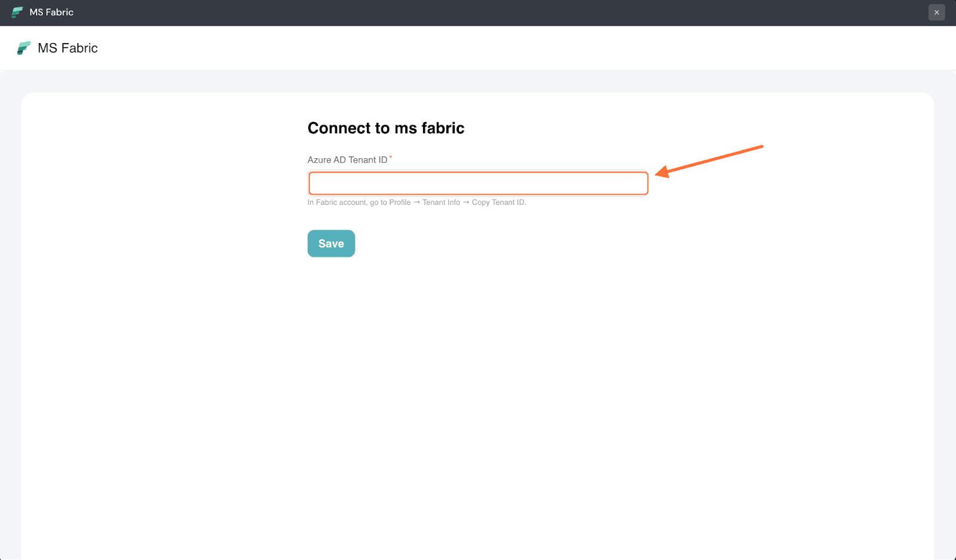Click arrow between Tenant Info and Copy Tenant ID
956x560 pixels.
[x=466, y=202]
